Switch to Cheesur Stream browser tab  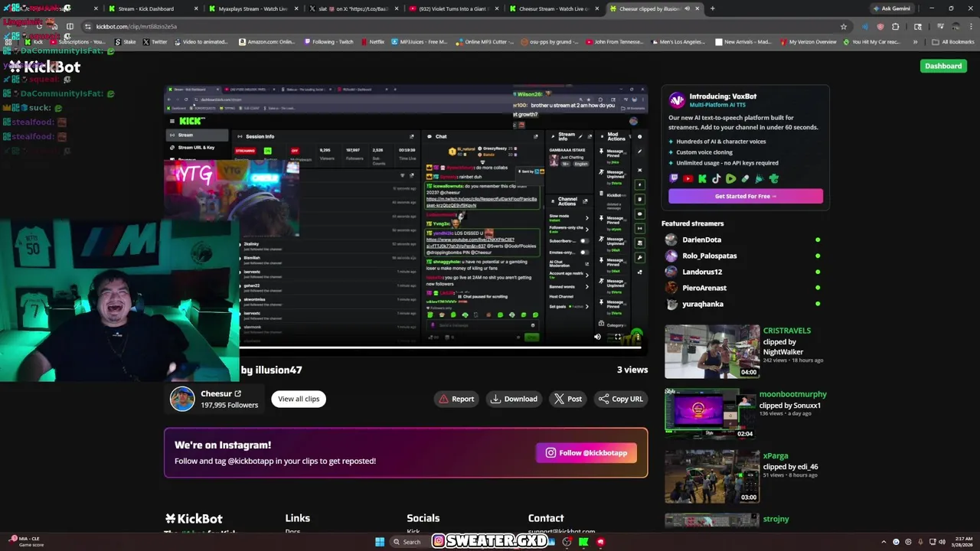[554, 8]
